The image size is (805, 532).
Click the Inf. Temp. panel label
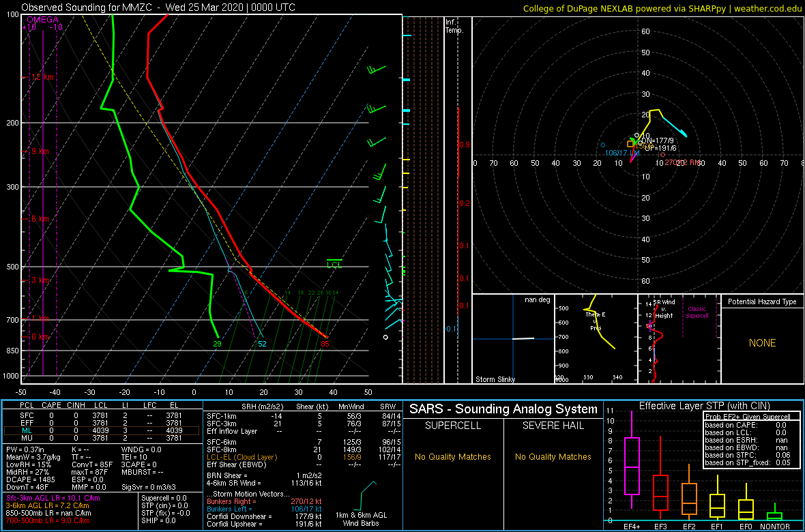[x=454, y=26]
